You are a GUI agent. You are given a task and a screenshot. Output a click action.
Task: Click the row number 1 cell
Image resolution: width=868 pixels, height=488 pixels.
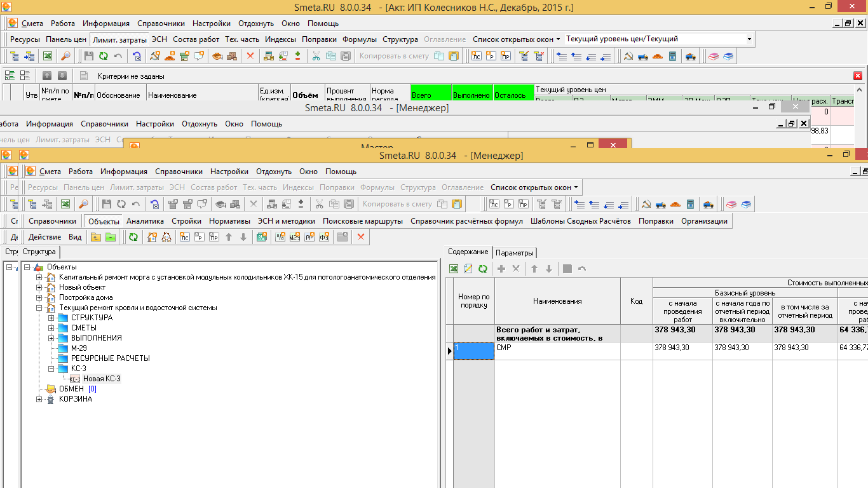coord(474,351)
